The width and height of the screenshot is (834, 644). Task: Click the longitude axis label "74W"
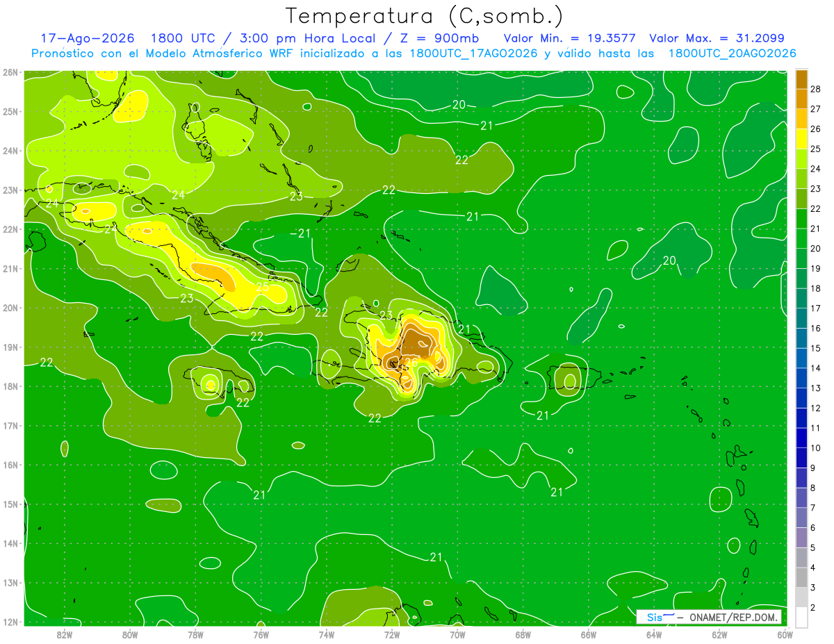point(326,634)
